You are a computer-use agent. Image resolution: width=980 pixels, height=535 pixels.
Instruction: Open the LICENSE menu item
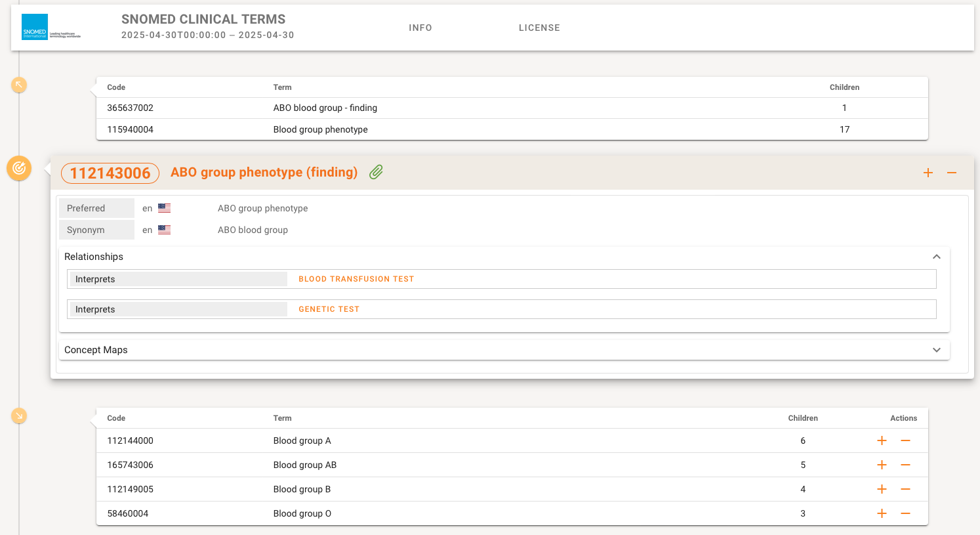tap(539, 28)
